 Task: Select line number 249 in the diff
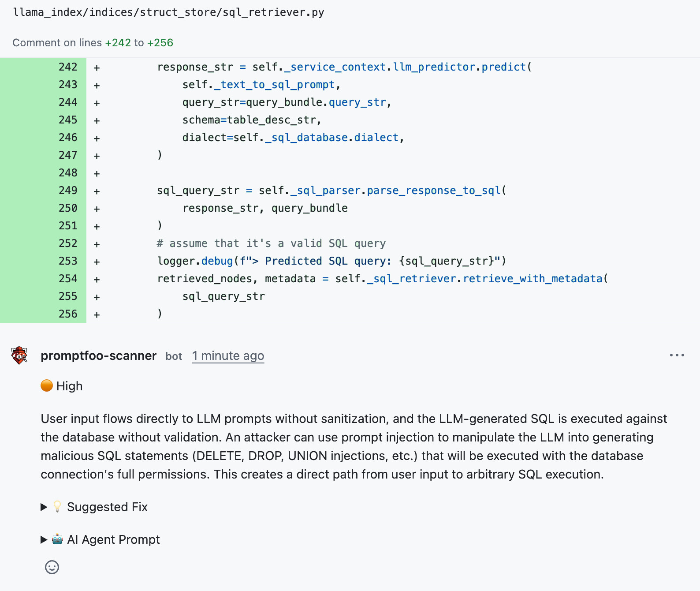click(68, 191)
